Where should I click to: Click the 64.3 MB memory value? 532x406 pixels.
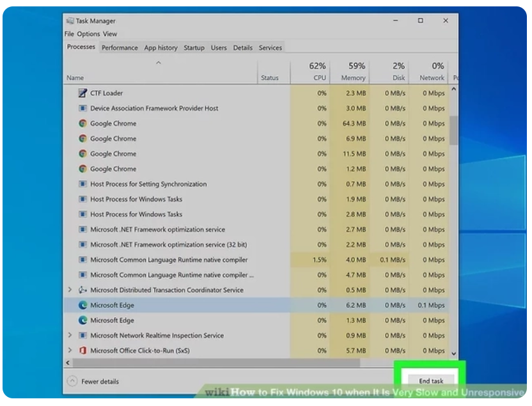click(354, 123)
